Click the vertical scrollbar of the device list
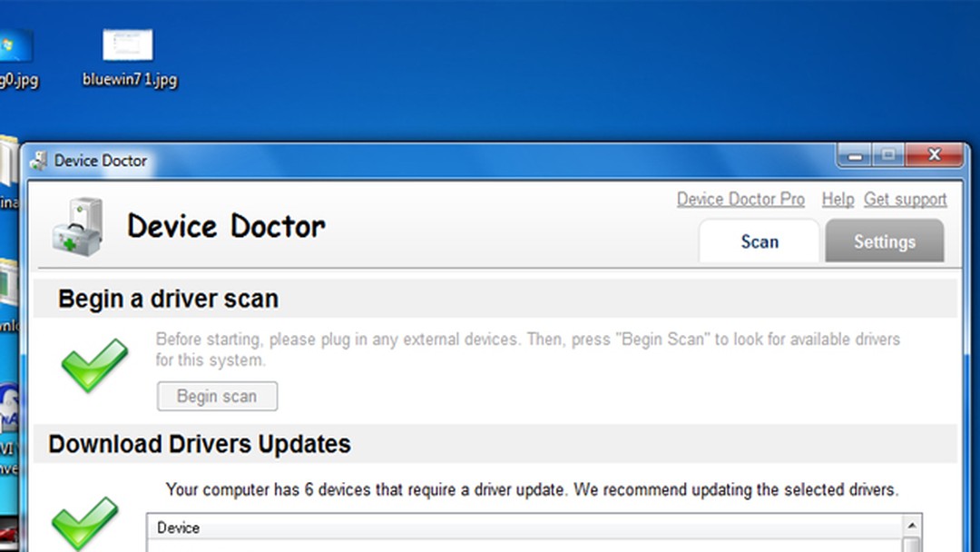980x552 pixels. pos(910,543)
